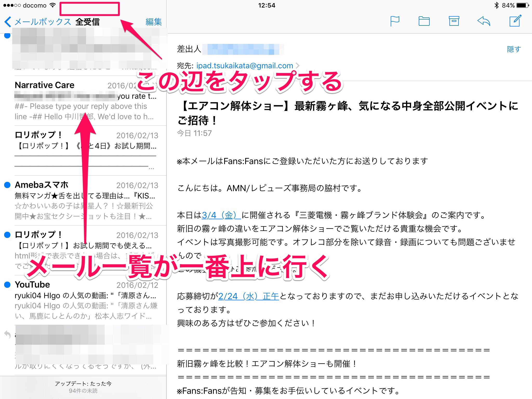This screenshot has width=532, height=399.
Task: Tap the reply arrow icon
Action: (x=484, y=21)
